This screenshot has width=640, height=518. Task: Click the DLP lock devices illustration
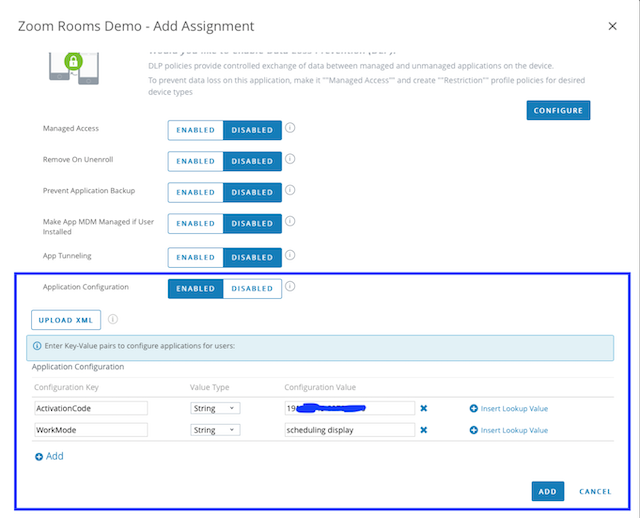tap(74, 69)
